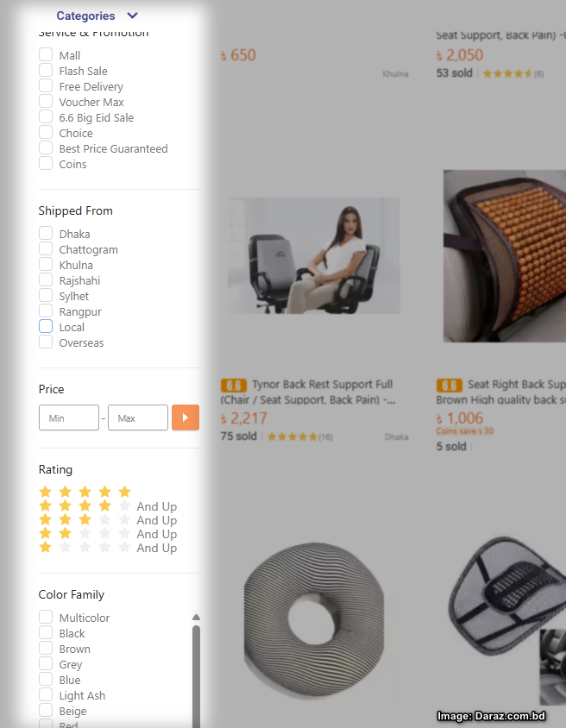566x728 pixels.
Task: Click 6.6 badge on Tynor product
Action: coord(234,386)
